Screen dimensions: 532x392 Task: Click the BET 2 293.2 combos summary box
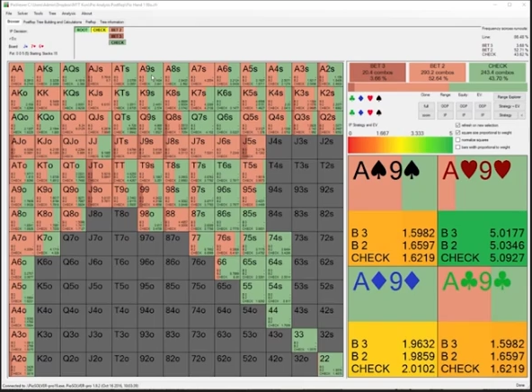(x=437, y=72)
